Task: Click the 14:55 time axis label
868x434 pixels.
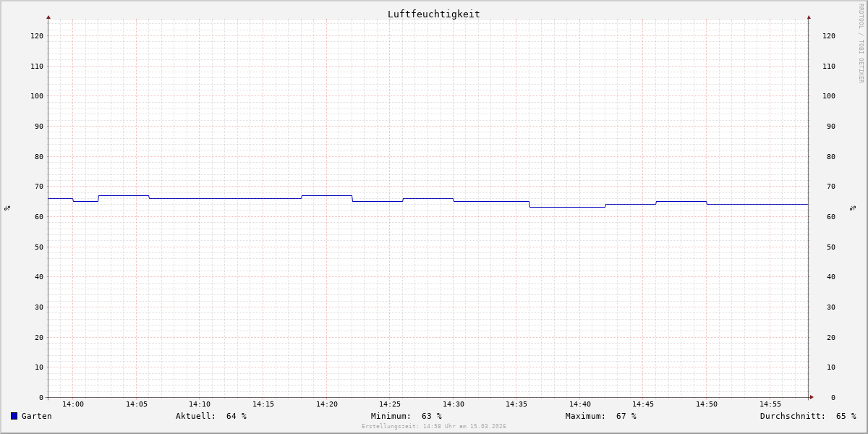Action: 770,404
